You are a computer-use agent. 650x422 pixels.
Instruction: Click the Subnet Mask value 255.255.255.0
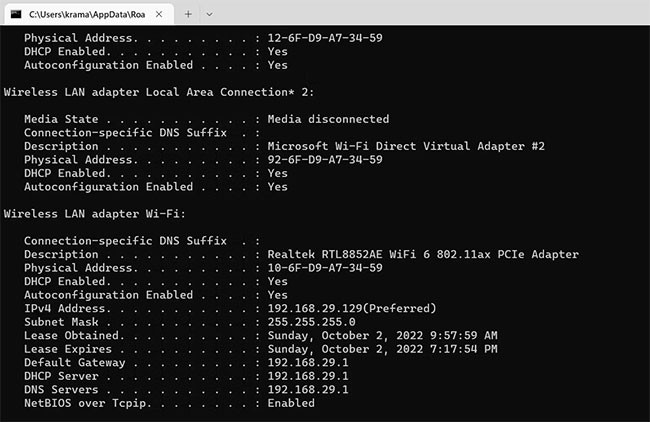click(x=311, y=322)
